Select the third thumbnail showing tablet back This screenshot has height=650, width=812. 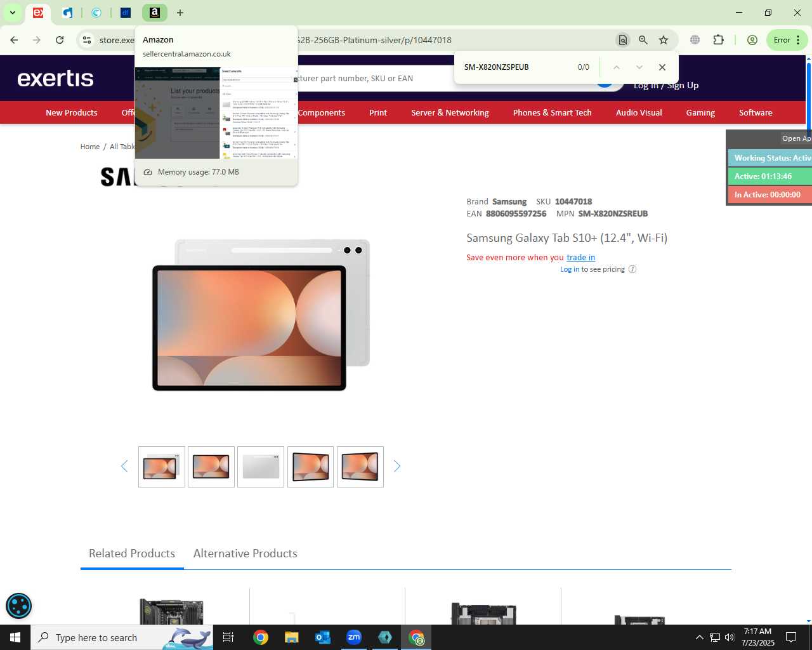click(261, 467)
